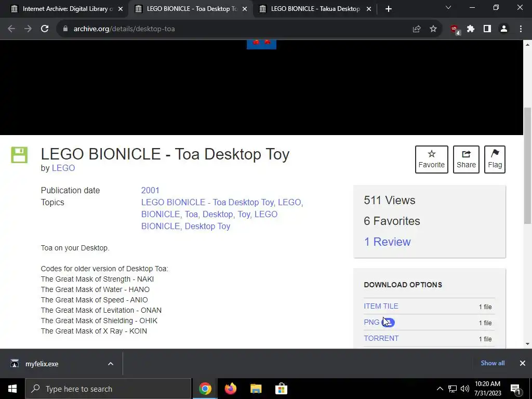The image size is (532, 399).
Task: Click 'The Great Mask of X Ray - KOIN'
Action: pos(94,331)
